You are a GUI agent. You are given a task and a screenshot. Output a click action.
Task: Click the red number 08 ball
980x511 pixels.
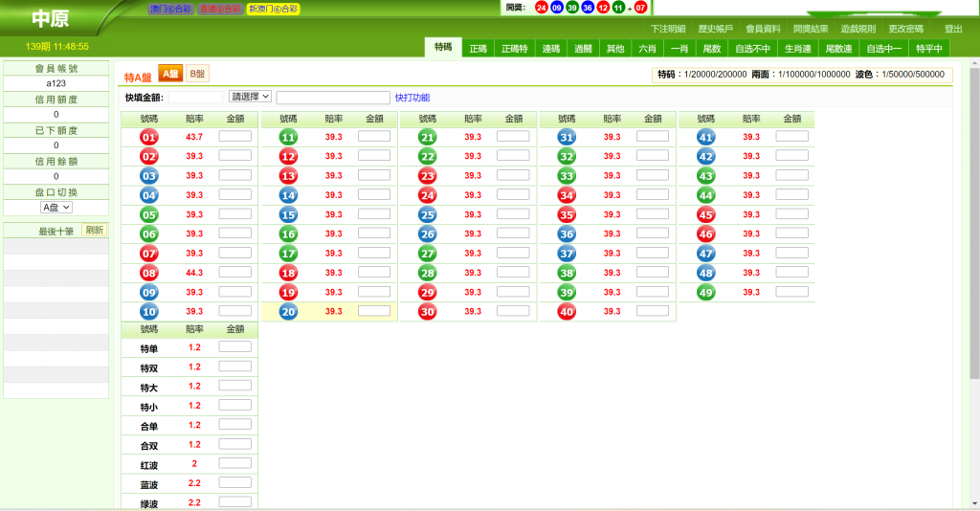tap(148, 273)
